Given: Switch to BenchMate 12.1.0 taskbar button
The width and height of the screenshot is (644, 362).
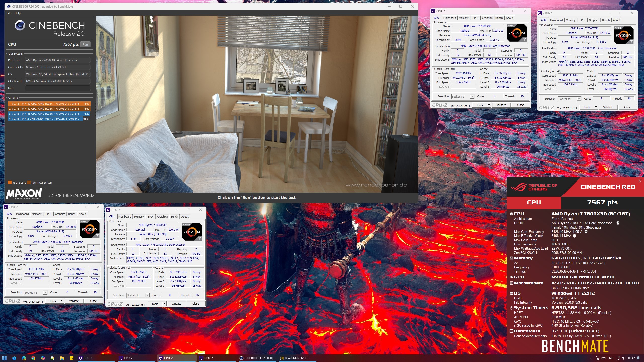Looking at the screenshot, I should click(x=298, y=358).
